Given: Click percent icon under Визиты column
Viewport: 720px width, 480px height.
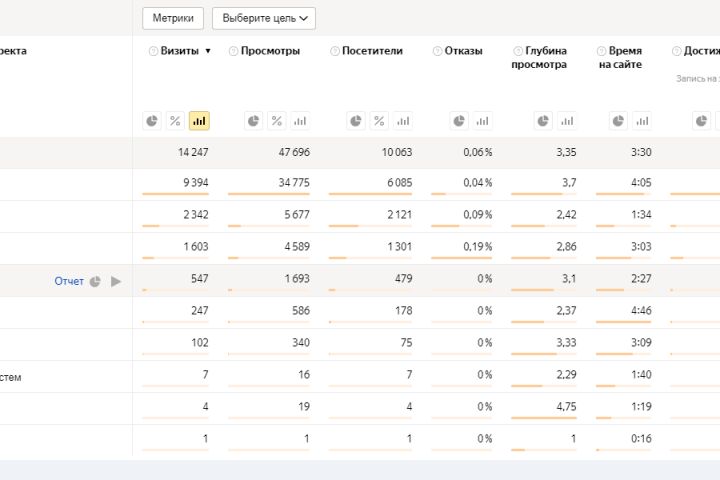Looking at the screenshot, I should click(175, 121).
